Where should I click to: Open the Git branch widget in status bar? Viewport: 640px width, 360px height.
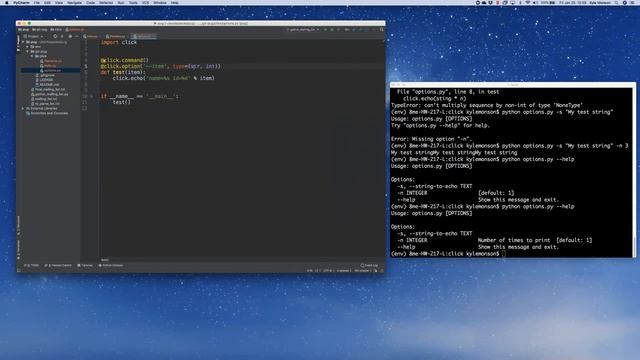[362, 271]
